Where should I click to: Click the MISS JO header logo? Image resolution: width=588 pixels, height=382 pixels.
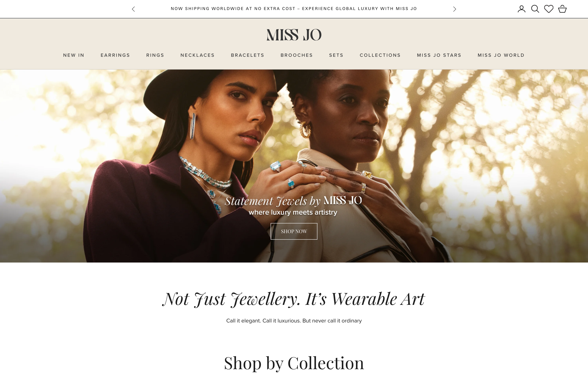coord(294,35)
